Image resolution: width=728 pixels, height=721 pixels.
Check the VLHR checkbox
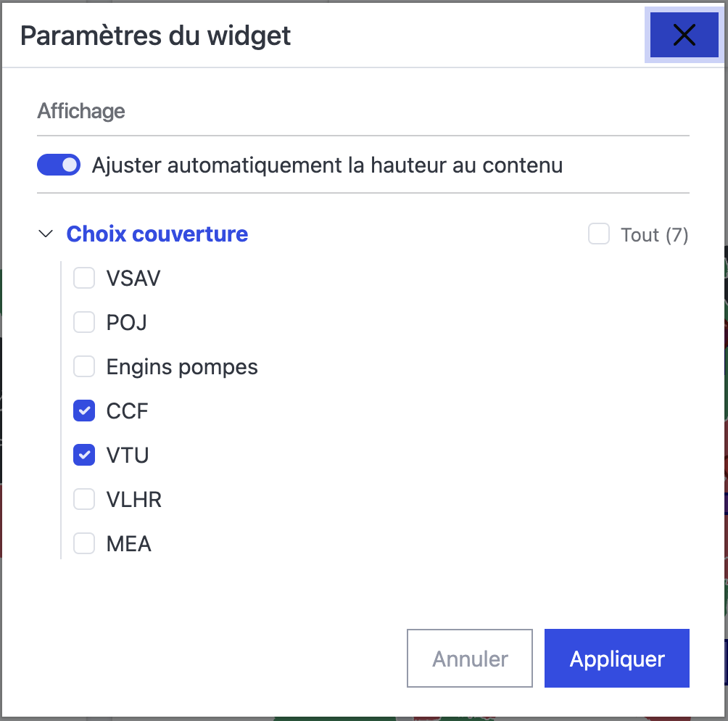coord(85,500)
